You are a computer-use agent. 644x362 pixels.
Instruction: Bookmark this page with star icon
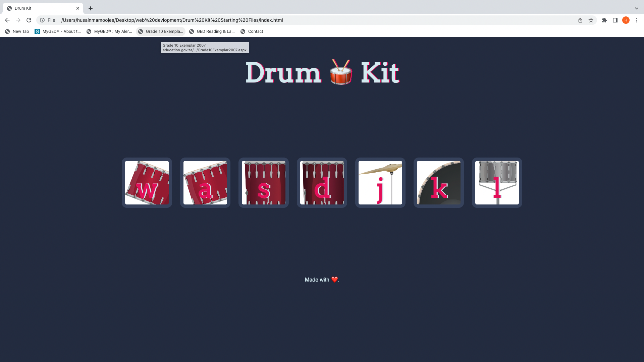pyautogui.click(x=591, y=20)
